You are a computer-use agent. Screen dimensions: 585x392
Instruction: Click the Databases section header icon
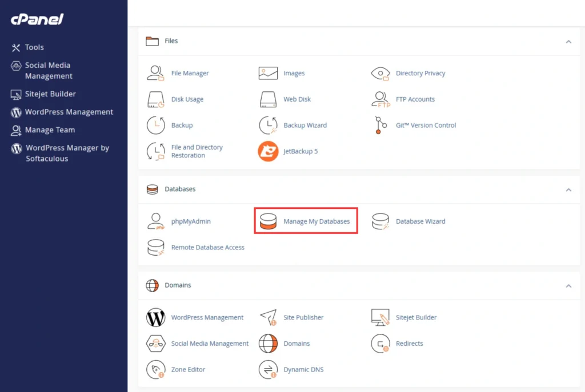tap(152, 189)
